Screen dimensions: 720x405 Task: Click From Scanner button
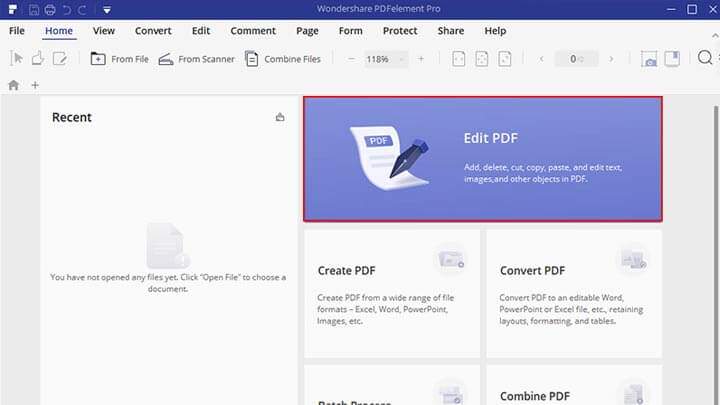coord(197,59)
